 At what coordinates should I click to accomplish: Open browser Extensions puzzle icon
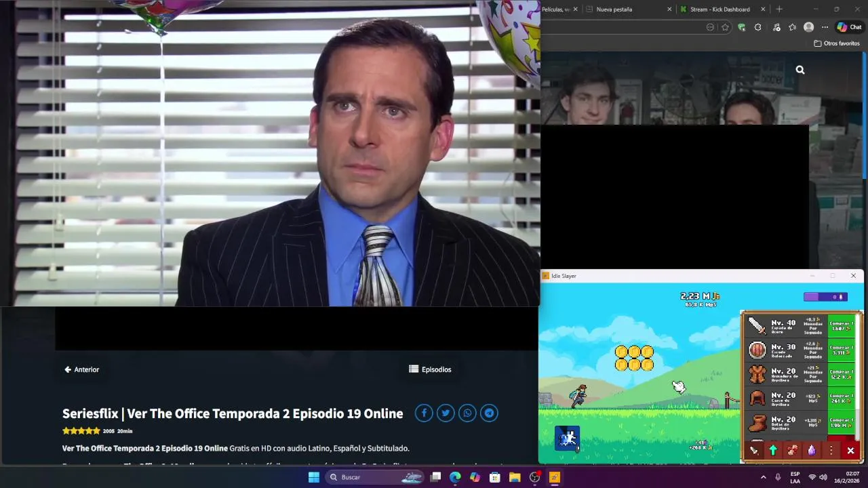[757, 27]
